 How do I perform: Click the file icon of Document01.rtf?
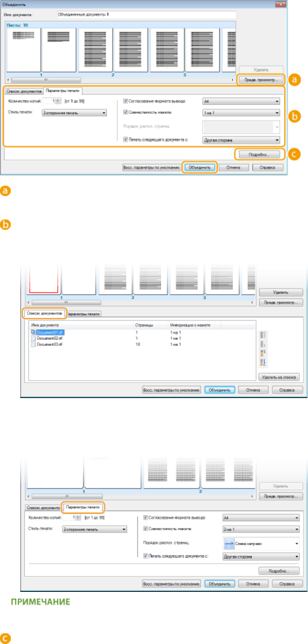33,332
